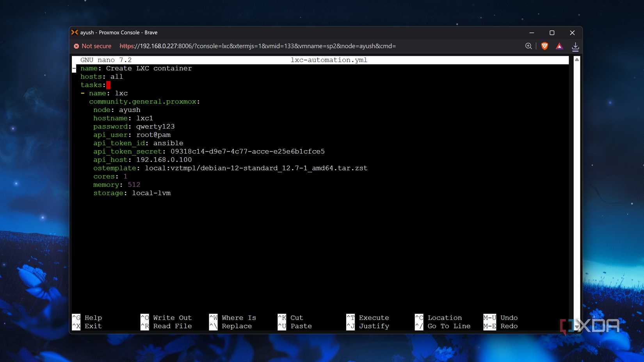
Task: Click the password value qwerty123
Action: 155,127
